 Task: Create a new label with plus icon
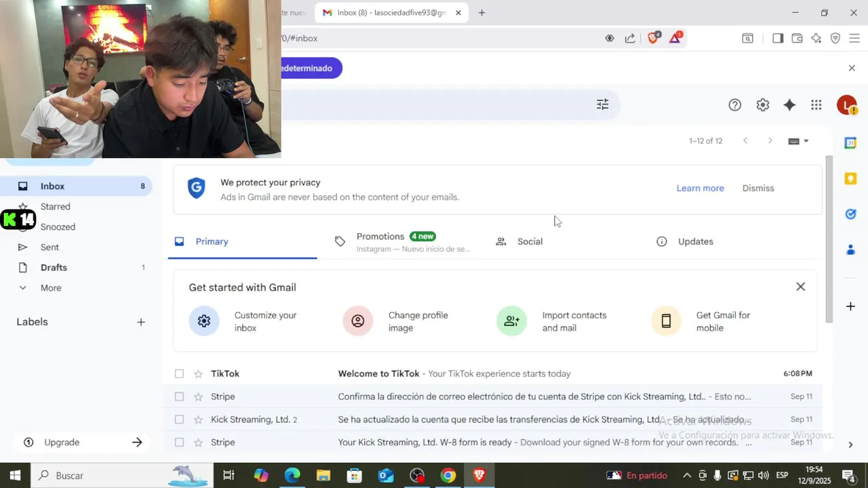(140, 322)
